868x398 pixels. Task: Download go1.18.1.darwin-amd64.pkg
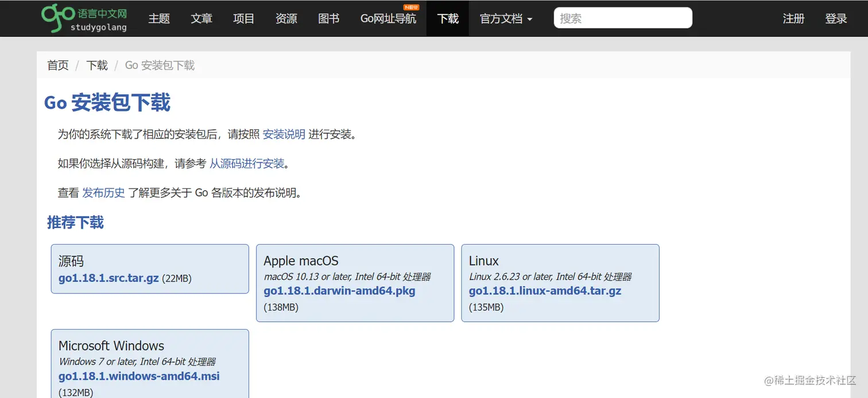tap(339, 291)
